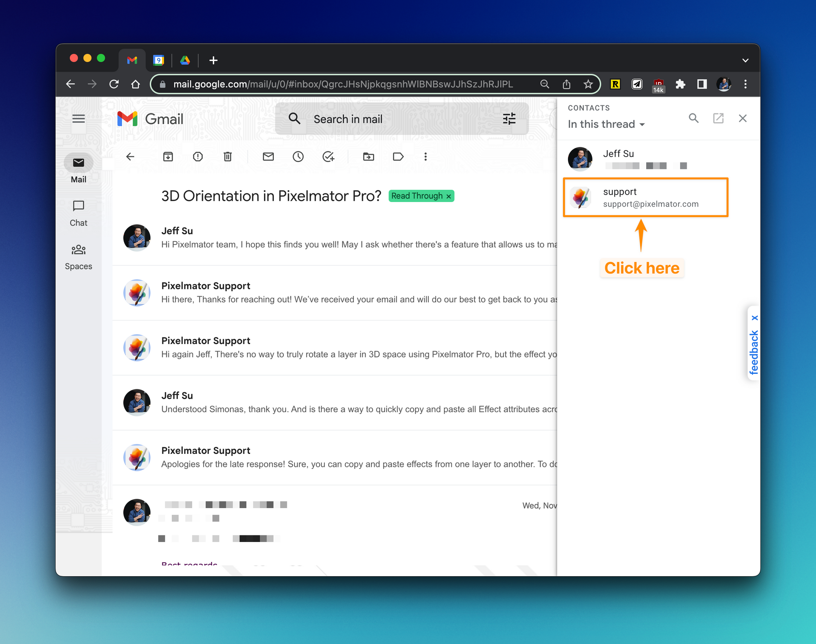Viewport: 816px width, 644px height.
Task: Expand Pixelmator Support 'Thanks for reaching out' message
Action: (335, 293)
